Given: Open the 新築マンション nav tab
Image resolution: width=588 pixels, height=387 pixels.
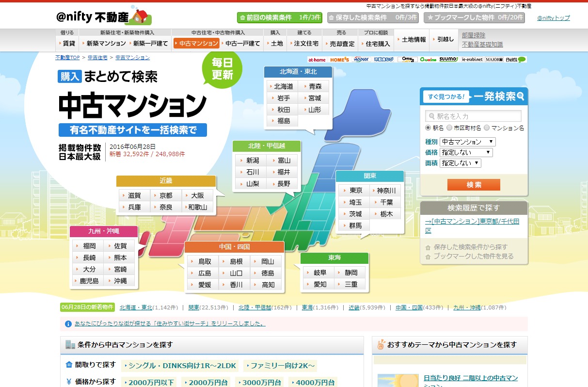Looking at the screenshot, I should pos(104,43).
